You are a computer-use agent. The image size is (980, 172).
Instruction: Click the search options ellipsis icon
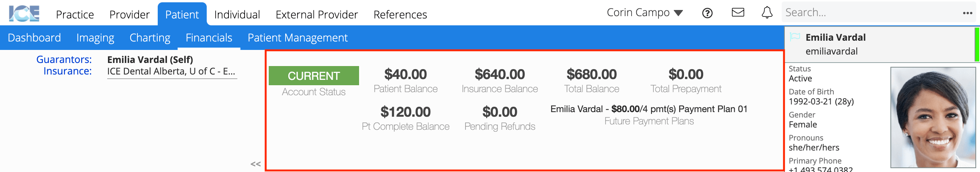click(x=967, y=13)
